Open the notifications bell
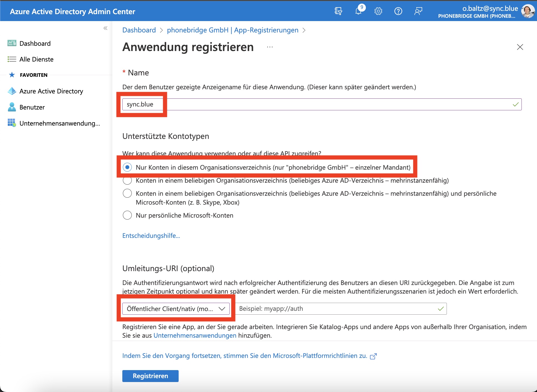 pos(358,11)
